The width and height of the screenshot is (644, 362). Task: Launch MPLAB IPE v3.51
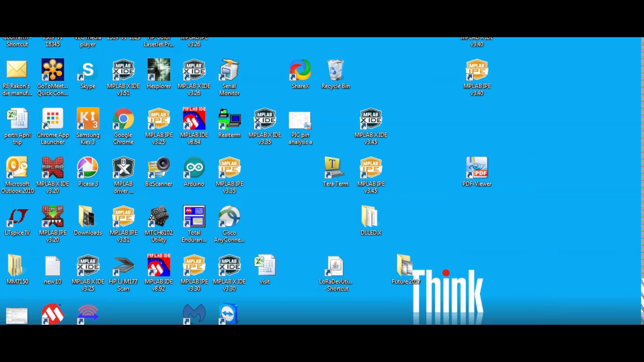point(123,224)
